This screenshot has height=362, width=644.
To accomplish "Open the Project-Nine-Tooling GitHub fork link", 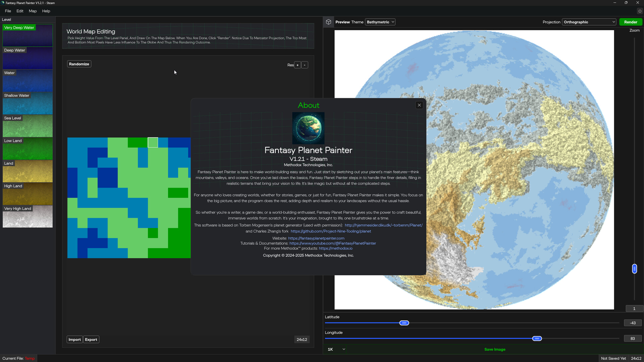I will 331,231.
